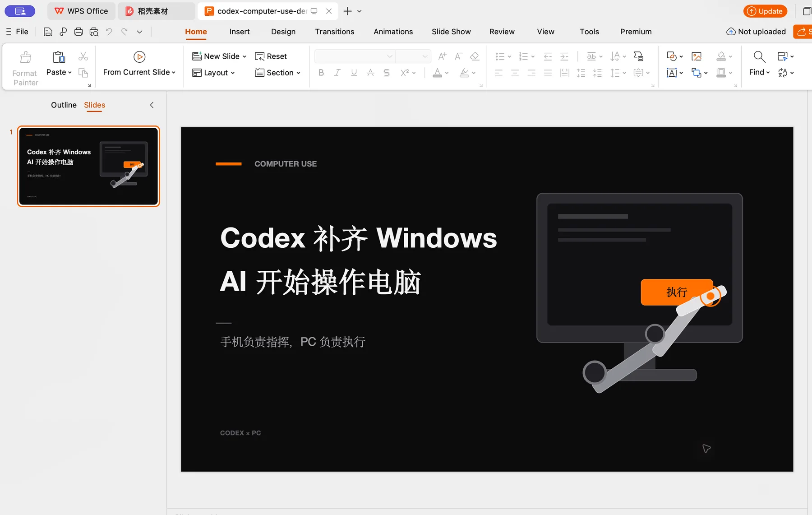Image resolution: width=812 pixels, height=515 pixels.
Task: Switch to the Slide Show tab
Action: (x=451, y=32)
